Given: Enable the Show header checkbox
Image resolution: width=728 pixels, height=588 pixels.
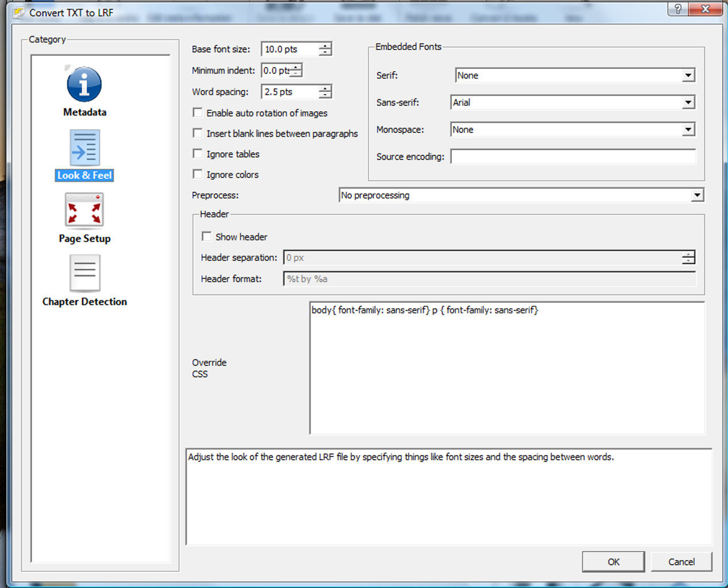Looking at the screenshot, I should coord(207,237).
